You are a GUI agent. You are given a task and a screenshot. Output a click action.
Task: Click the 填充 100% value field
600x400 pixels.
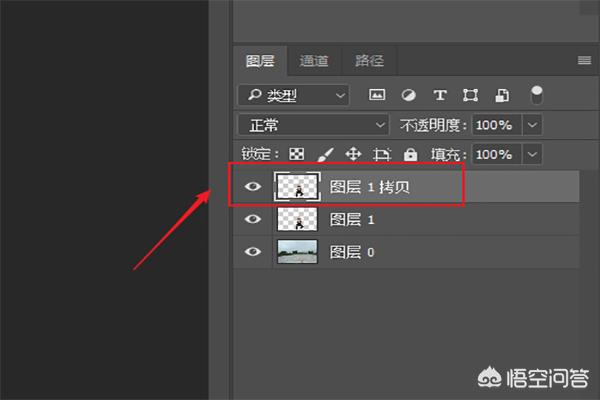click(x=497, y=154)
